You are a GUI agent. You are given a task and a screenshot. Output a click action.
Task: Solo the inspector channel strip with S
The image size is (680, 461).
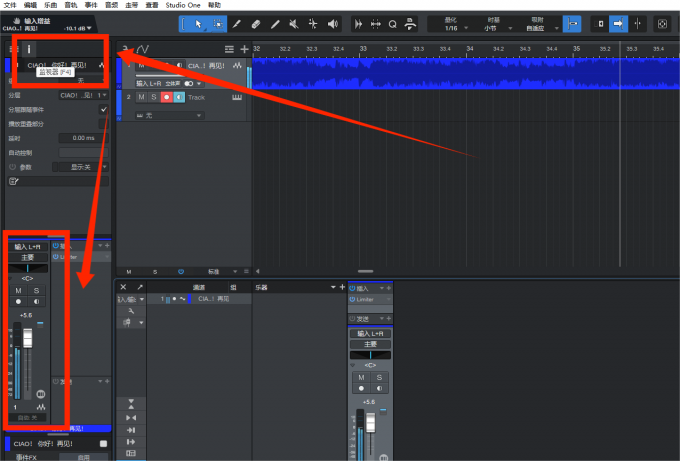pos(36,291)
